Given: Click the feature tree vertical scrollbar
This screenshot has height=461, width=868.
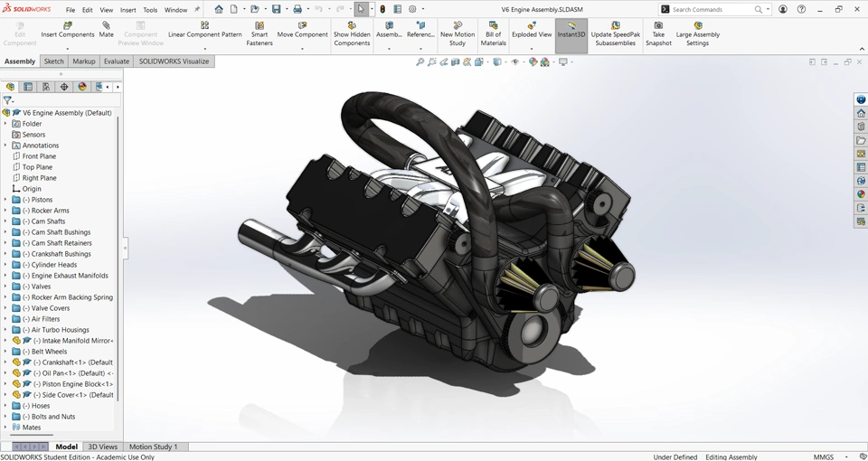Looking at the screenshot, I should [x=118, y=259].
